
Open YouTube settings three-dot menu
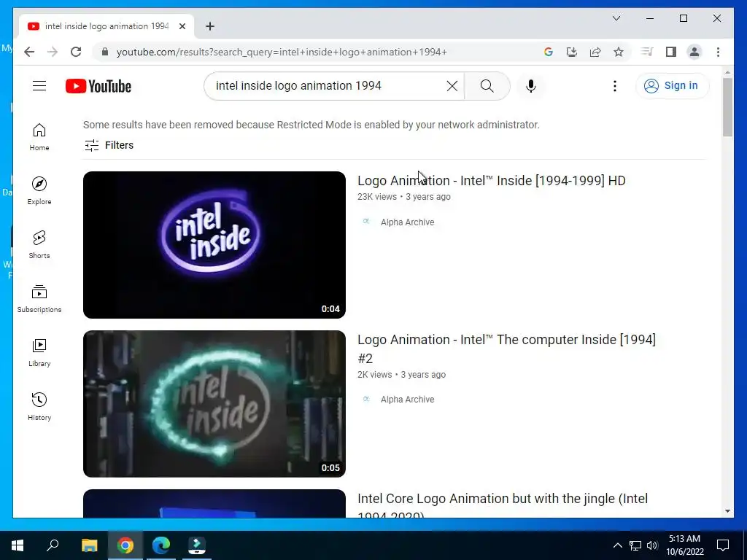tap(614, 86)
